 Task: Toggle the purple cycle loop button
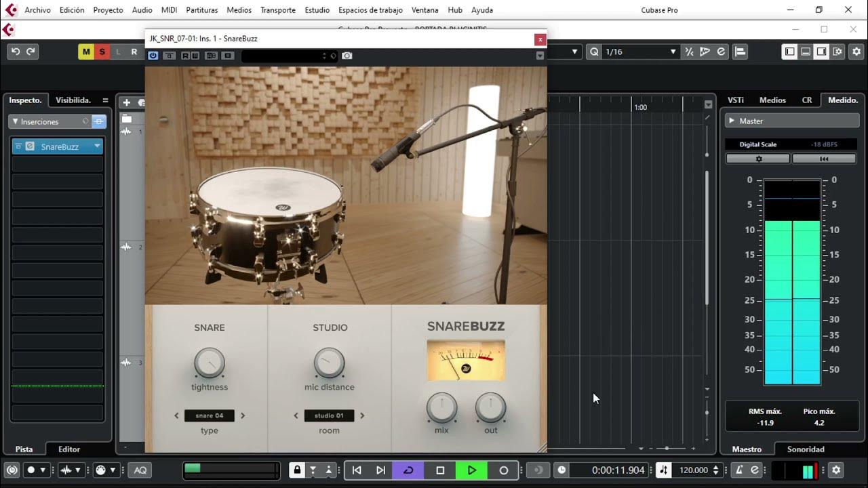[408, 470]
